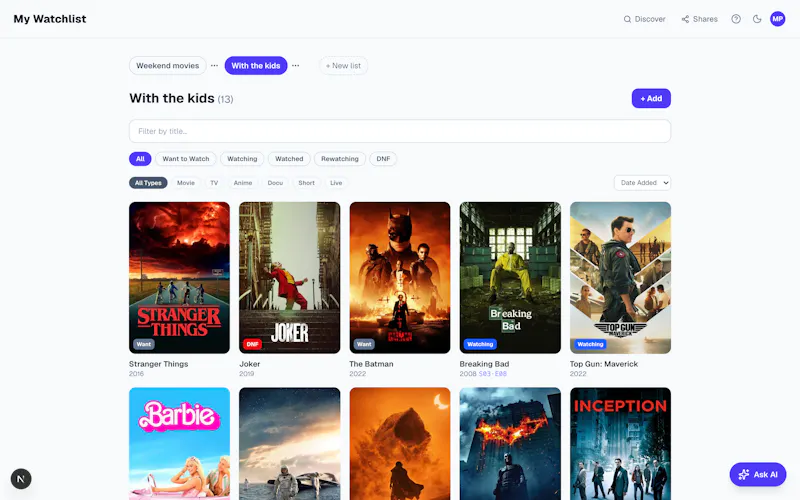Filter by Watched status
Image resolution: width=800 pixels, height=500 pixels.
289,159
